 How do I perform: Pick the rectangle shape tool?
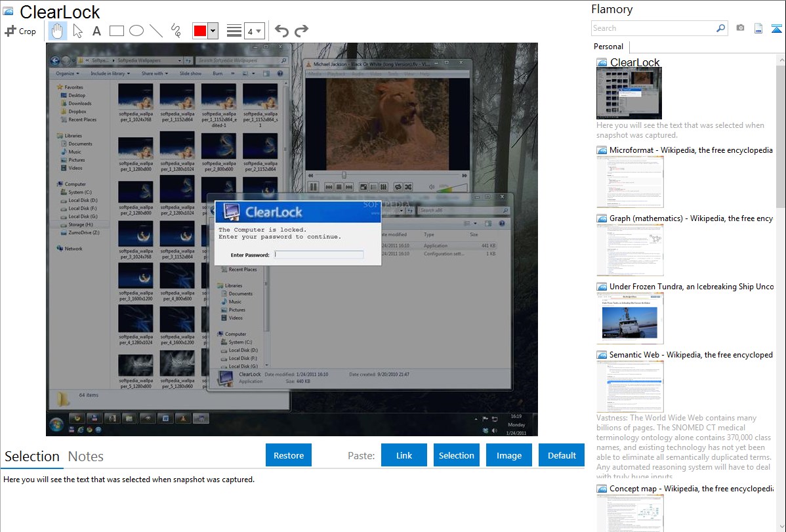(117, 31)
